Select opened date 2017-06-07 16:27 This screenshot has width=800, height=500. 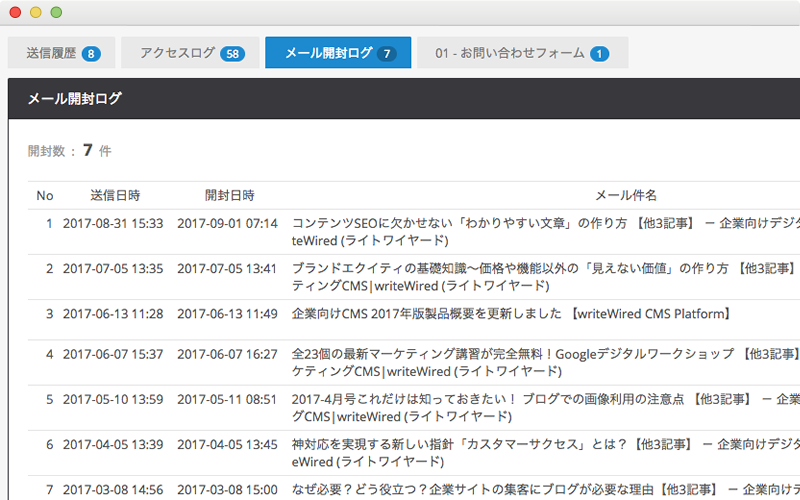(x=227, y=354)
